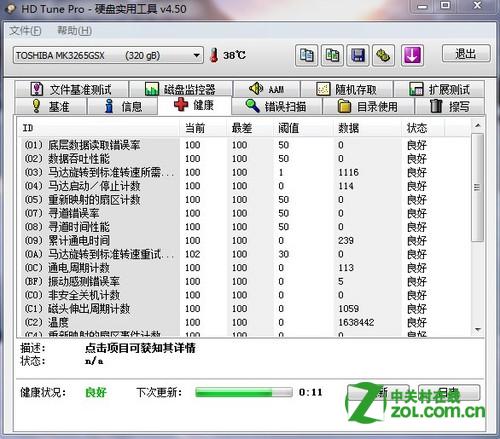The width and height of the screenshot is (500, 439).
Task: Select row (02) 数据吞吐性能
Action: tap(245, 159)
